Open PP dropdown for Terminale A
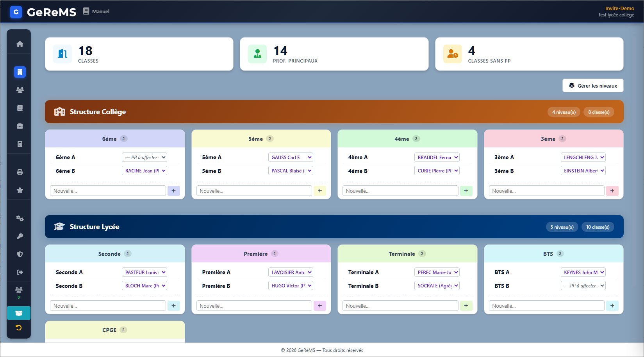 pos(437,272)
